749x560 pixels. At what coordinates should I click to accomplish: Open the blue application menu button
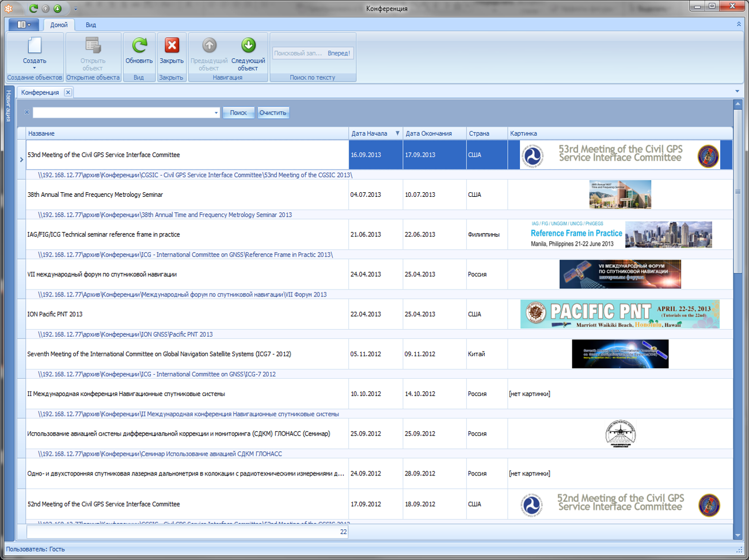pyautogui.click(x=24, y=25)
